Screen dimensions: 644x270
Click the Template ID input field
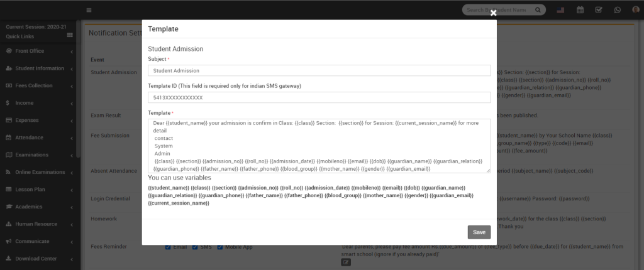click(319, 98)
